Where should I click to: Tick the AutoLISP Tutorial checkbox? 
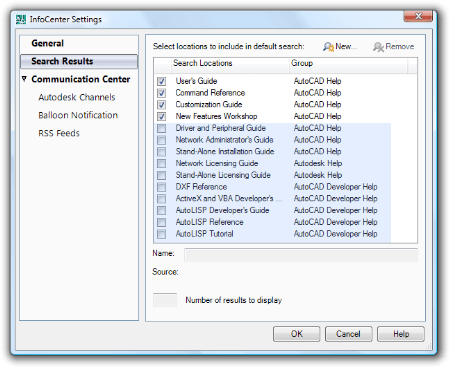coord(162,234)
